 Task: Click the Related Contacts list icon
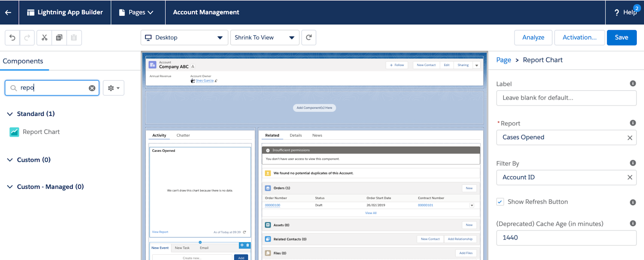268,239
